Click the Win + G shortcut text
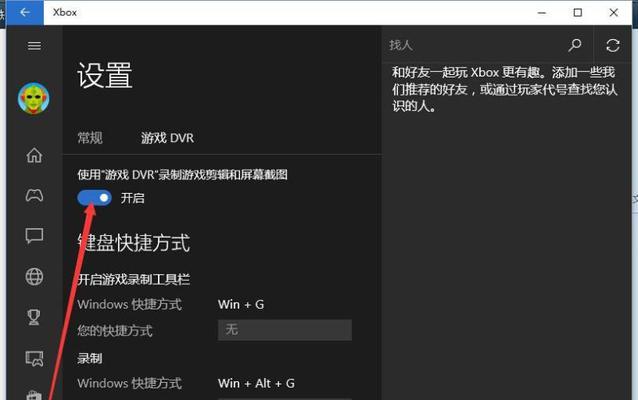This screenshot has height=400, width=638. coord(241,304)
